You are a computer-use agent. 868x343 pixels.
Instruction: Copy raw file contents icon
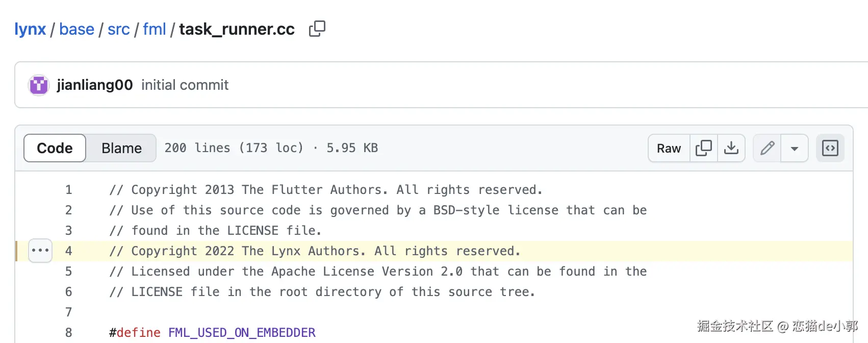pos(703,148)
